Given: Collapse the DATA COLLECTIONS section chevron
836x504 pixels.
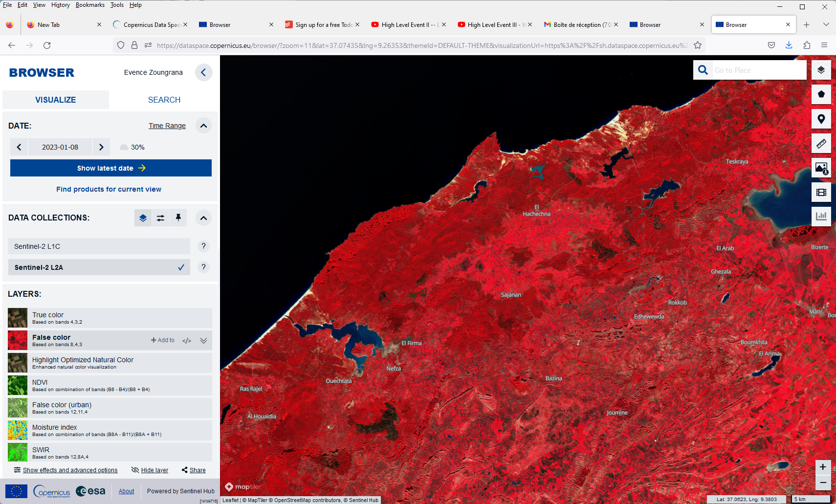Looking at the screenshot, I should (x=203, y=218).
